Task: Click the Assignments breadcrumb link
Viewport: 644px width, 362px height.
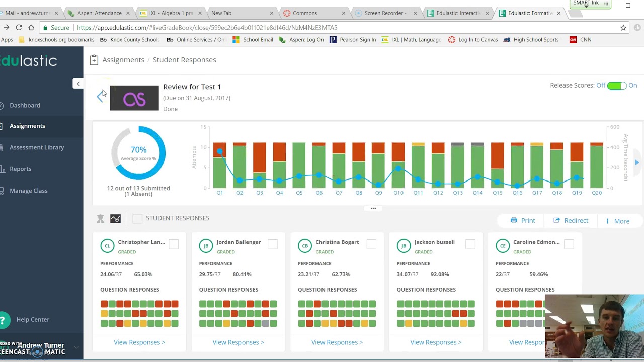Action: [x=123, y=60]
